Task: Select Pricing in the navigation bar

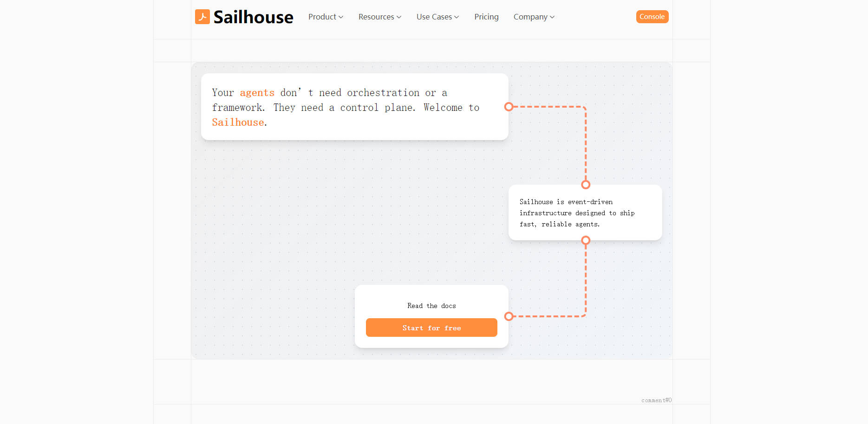Action: coord(486,17)
